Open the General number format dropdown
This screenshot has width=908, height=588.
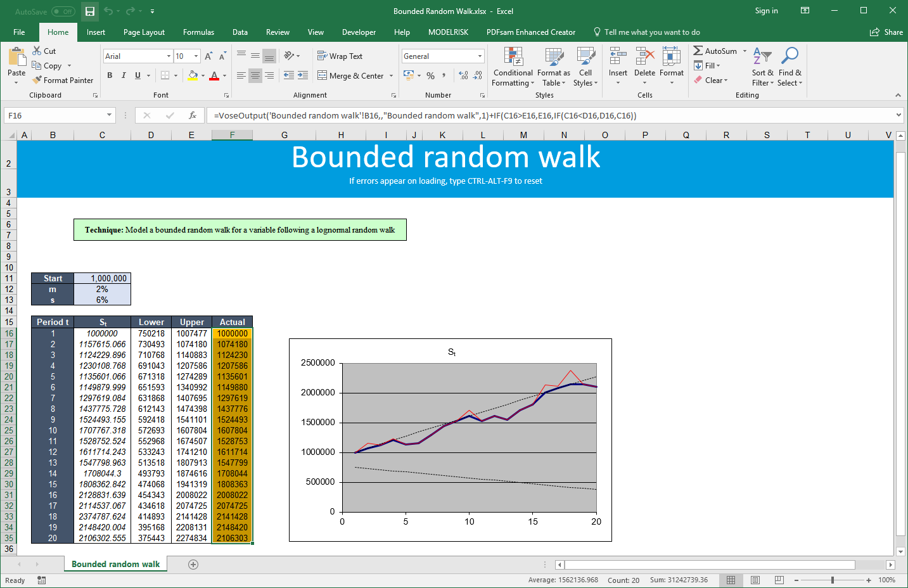click(x=478, y=56)
